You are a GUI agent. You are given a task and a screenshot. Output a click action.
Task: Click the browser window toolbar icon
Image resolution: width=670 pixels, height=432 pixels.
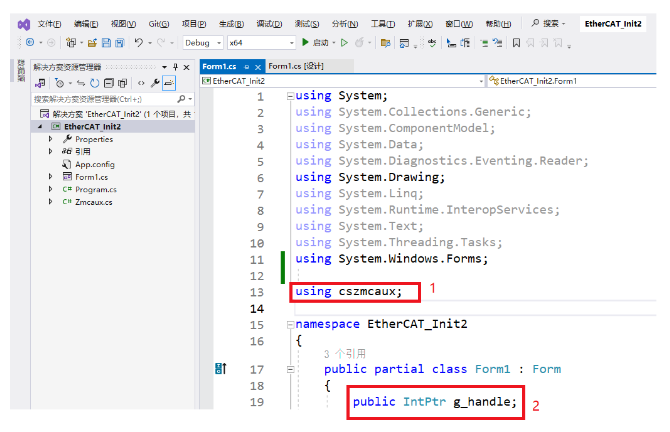click(x=404, y=43)
